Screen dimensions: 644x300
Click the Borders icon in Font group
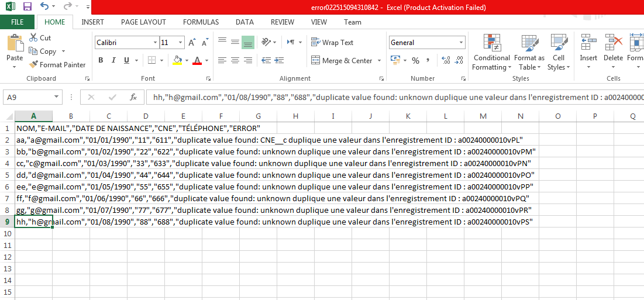point(151,61)
